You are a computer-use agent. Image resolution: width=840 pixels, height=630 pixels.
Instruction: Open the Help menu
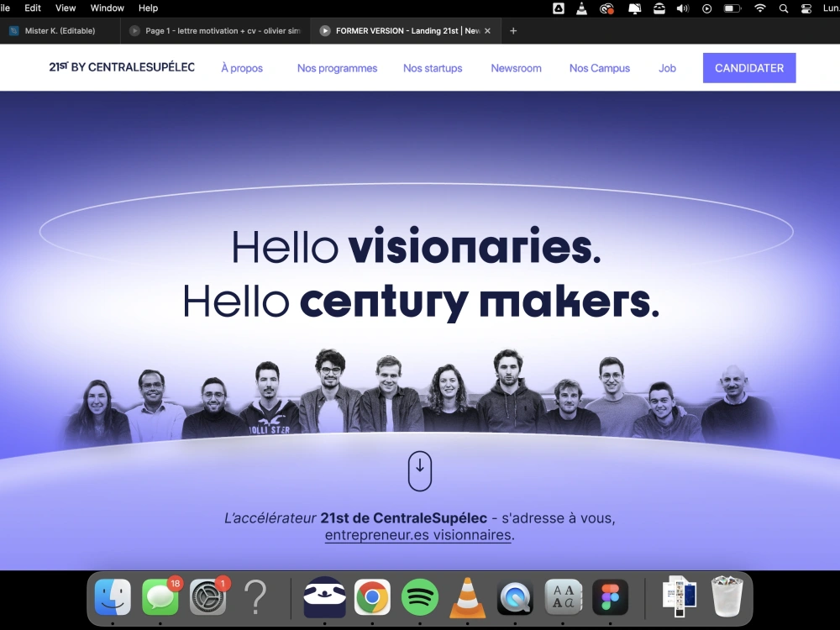[x=148, y=8]
